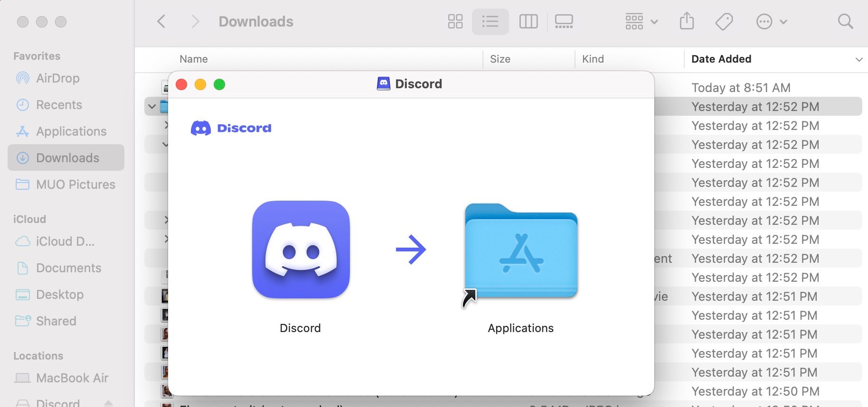Switch Finder to list view
The image size is (868, 407).
click(490, 21)
